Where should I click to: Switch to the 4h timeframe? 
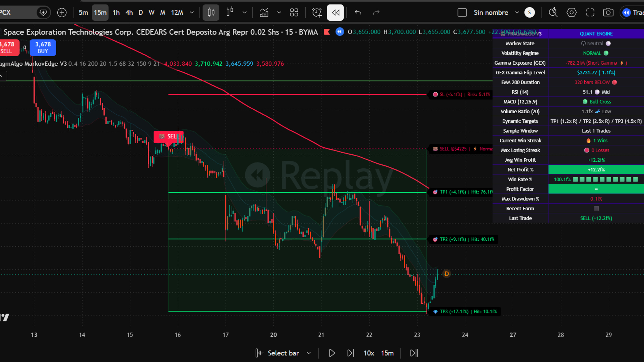coord(129,13)
